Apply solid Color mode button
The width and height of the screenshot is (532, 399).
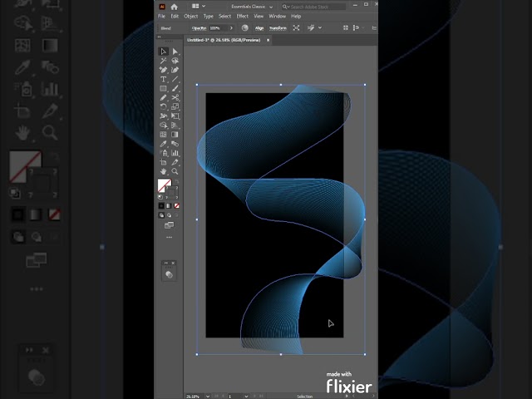pos(161,206)
